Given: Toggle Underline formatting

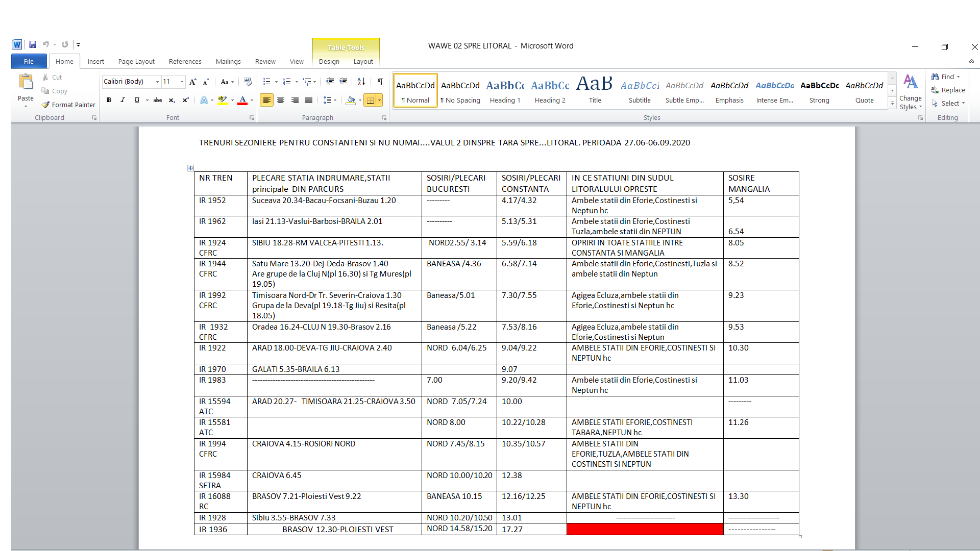Looking at the screenshot, I should pos(137,100).
